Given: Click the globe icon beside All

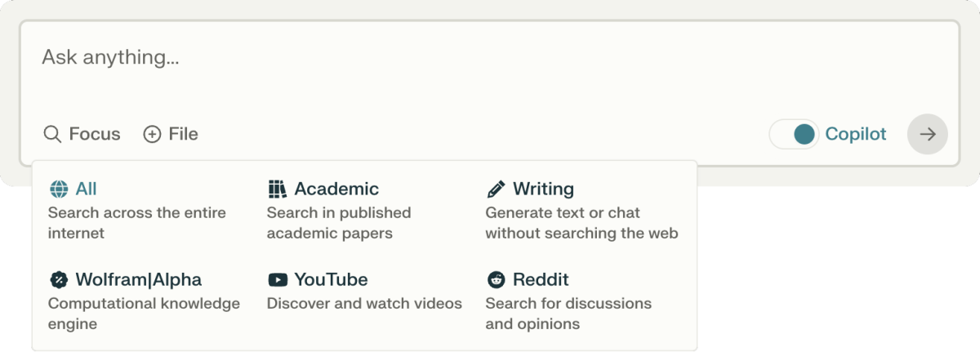Looking at the screenshot, I should [x=59, y=189].
